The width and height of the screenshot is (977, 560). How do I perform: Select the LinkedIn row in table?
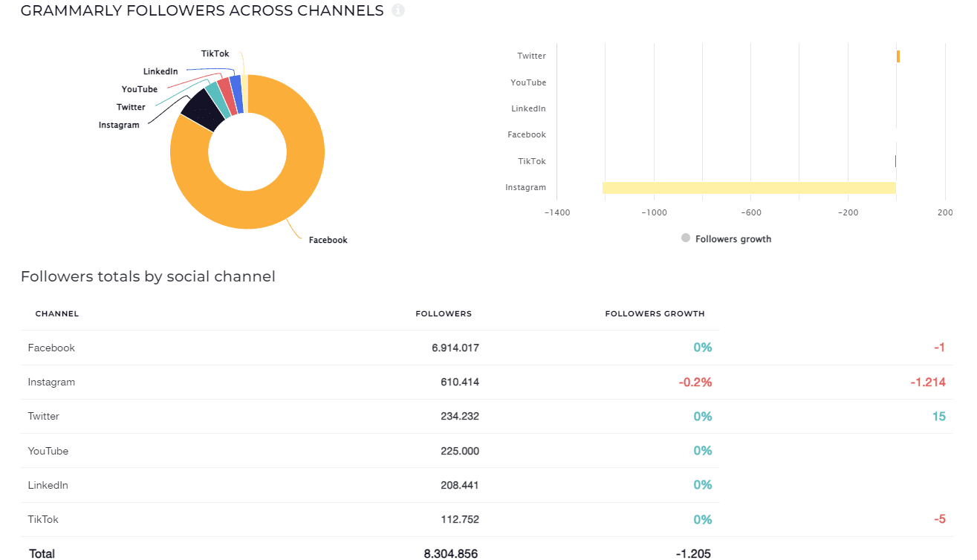pos(48,485)
